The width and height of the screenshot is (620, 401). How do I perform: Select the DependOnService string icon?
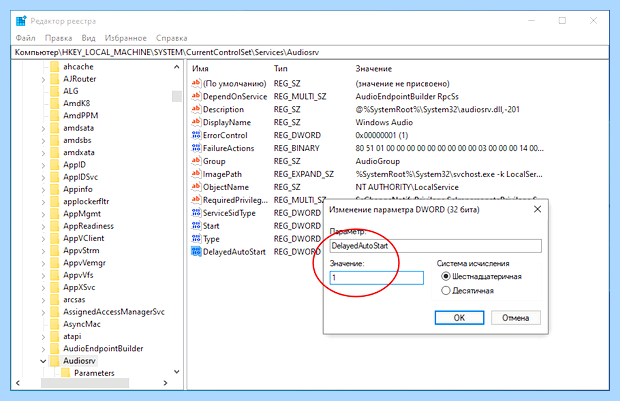point(196,96)
